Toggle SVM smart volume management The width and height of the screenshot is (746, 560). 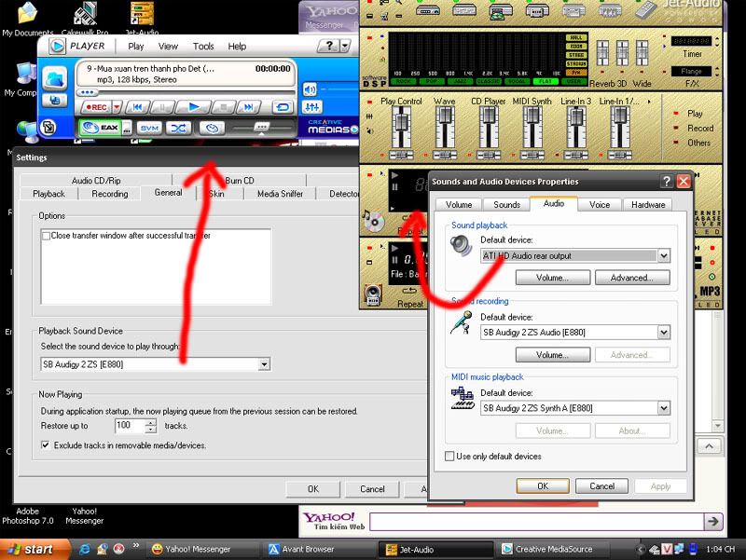coord(149,128)
